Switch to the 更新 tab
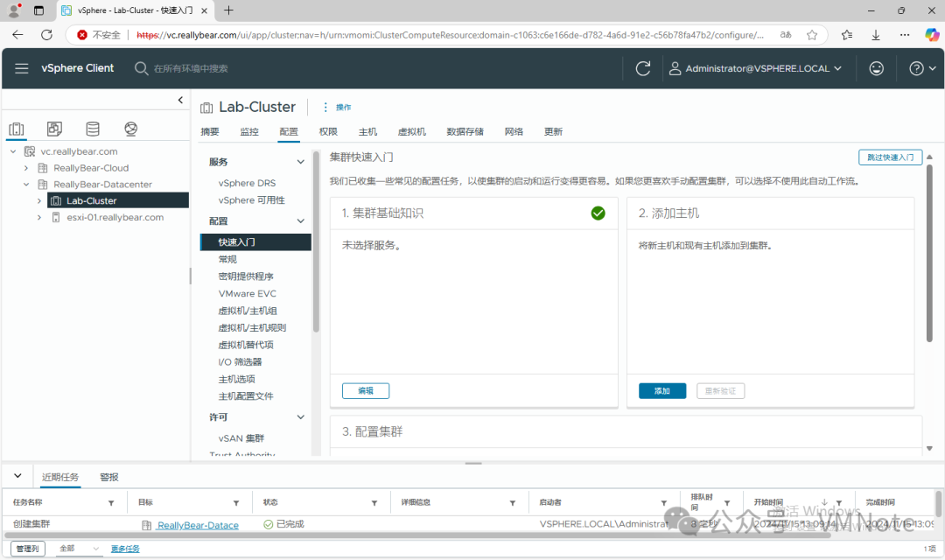This screenshot has height=560, width=945. (553, 132)
